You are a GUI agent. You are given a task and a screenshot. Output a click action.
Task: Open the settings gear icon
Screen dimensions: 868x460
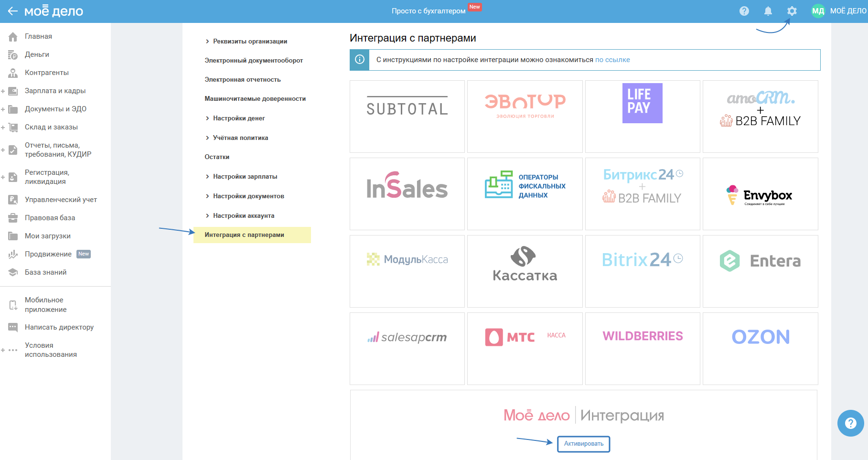click(792, 11)
